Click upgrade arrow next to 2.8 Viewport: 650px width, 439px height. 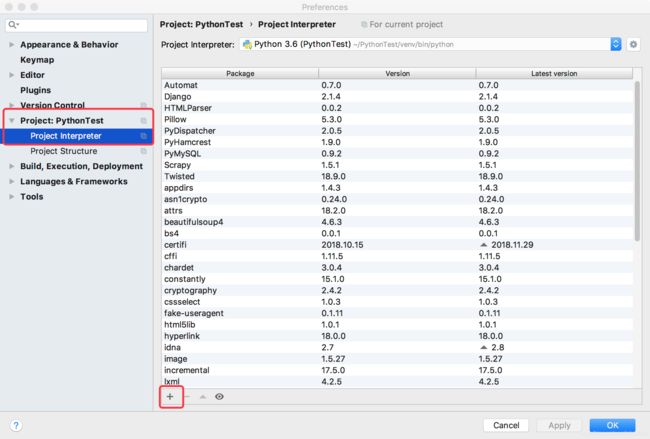pyautogui.click(x=483, y=347)
